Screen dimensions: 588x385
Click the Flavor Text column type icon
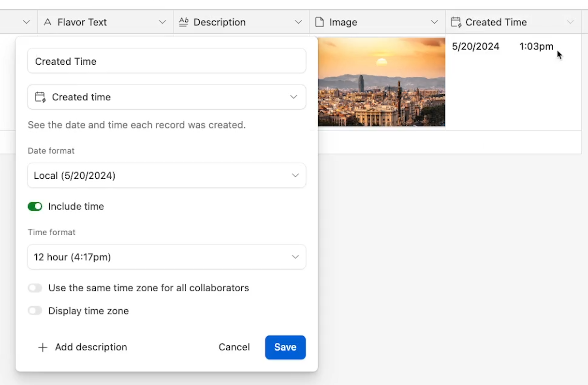click(x=47, y=22)
